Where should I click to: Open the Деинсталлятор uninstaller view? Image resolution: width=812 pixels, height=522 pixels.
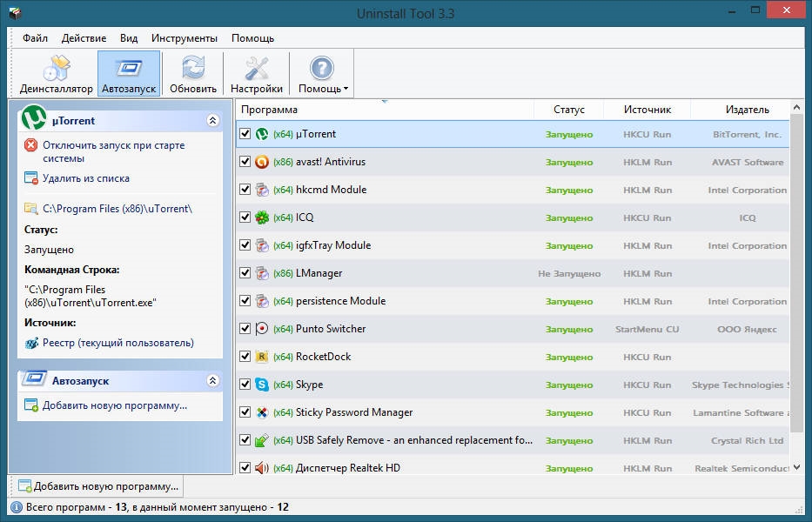[x=56, y=74]
